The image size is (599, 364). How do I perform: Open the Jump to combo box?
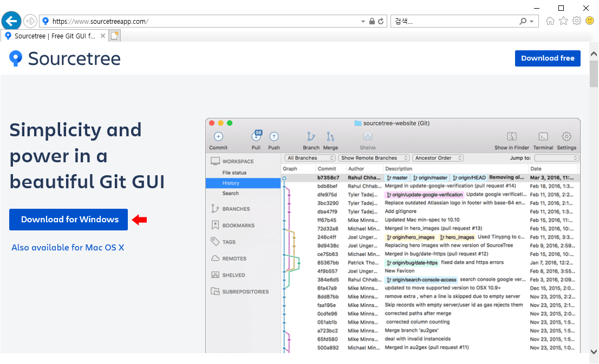[x=557, y=158]
